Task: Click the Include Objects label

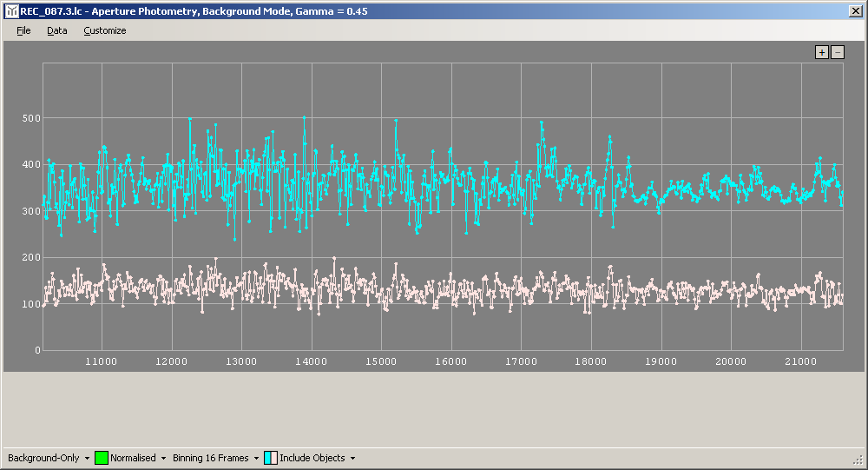Action: pyautogui.click(x=312, y=458)
